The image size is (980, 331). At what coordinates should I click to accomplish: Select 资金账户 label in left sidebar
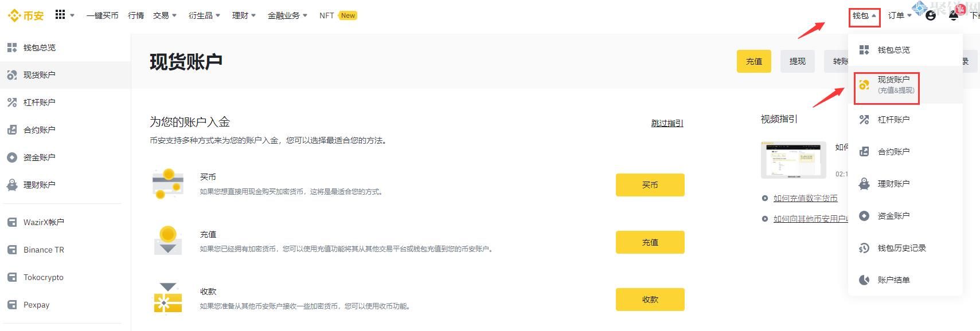coord(40,157)
